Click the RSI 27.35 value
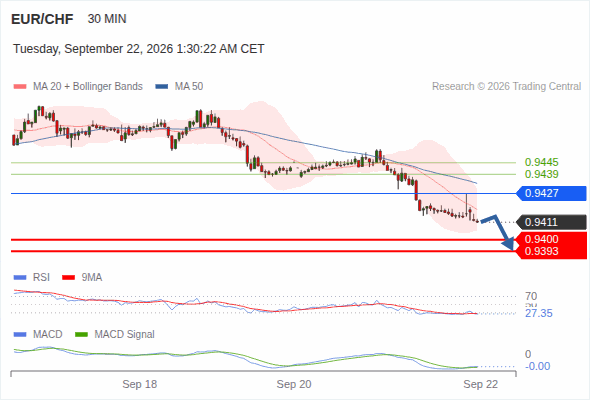 (538, 313)
